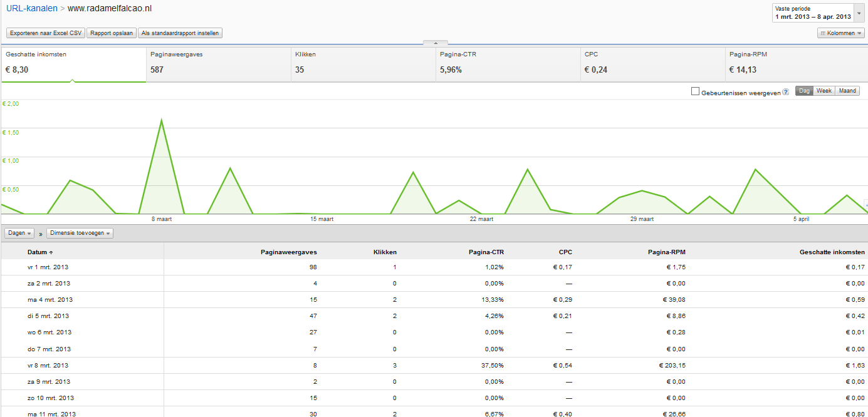
Task: Select the Paginaweergaves metric tab
Action: 219,64
